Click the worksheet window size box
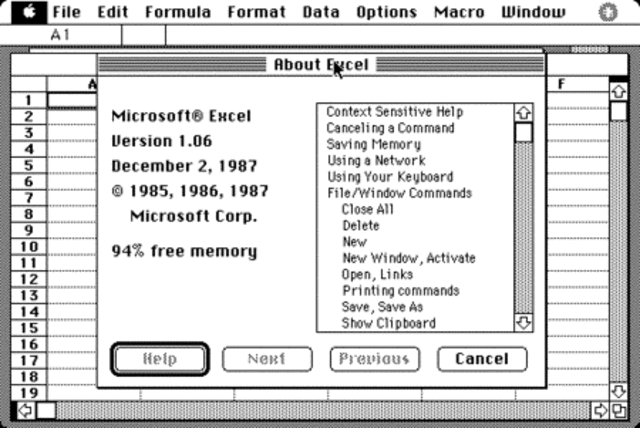This screenshot has height=428, width=640. (x=619, y=410)
